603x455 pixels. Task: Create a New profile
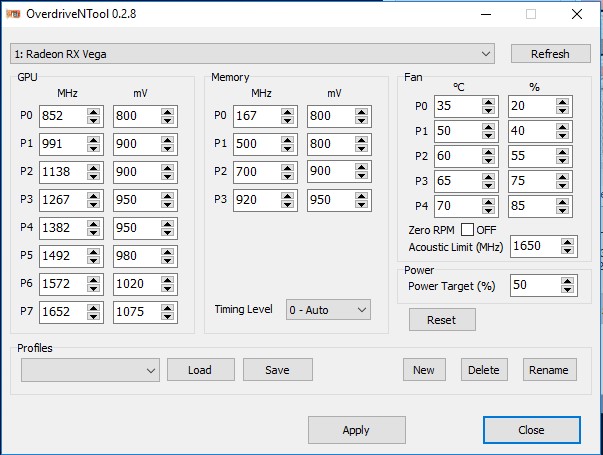pos(424,370)
